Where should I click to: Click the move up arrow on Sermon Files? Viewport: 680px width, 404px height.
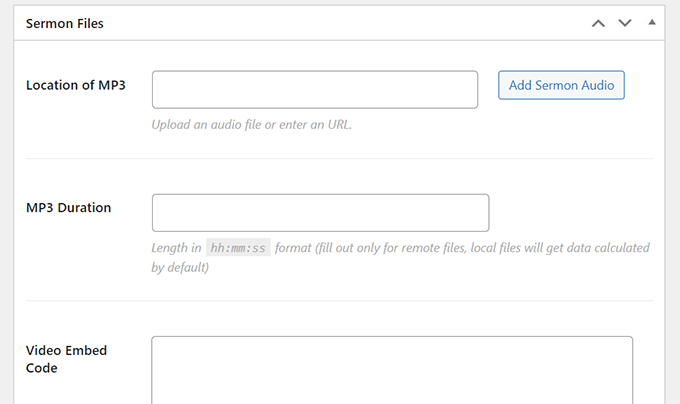[598, 23]
